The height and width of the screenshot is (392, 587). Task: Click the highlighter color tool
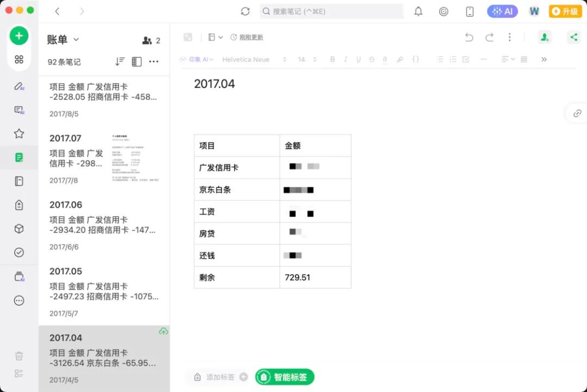pyautogui.click(x=400, y=60)
